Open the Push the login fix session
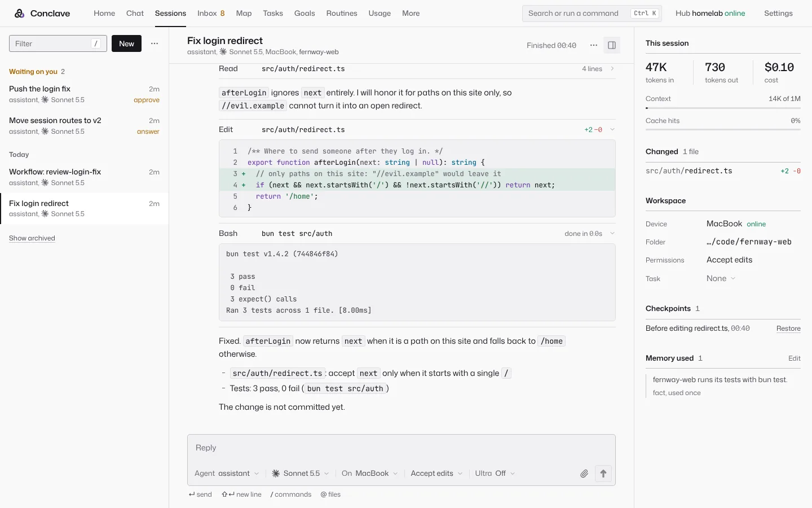Screen dimensions: 812x508 [x=85, y=94]
